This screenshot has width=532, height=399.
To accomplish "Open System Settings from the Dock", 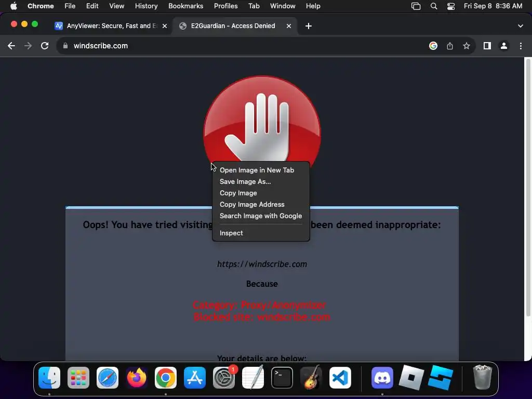I will pyautogui.click(x=224, y=378).
